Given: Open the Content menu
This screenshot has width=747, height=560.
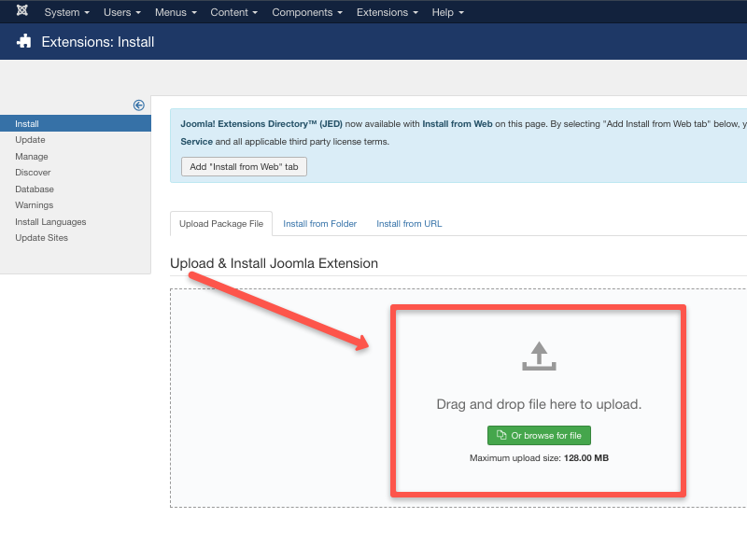Looking at the screenshot, I should [234, 12].
